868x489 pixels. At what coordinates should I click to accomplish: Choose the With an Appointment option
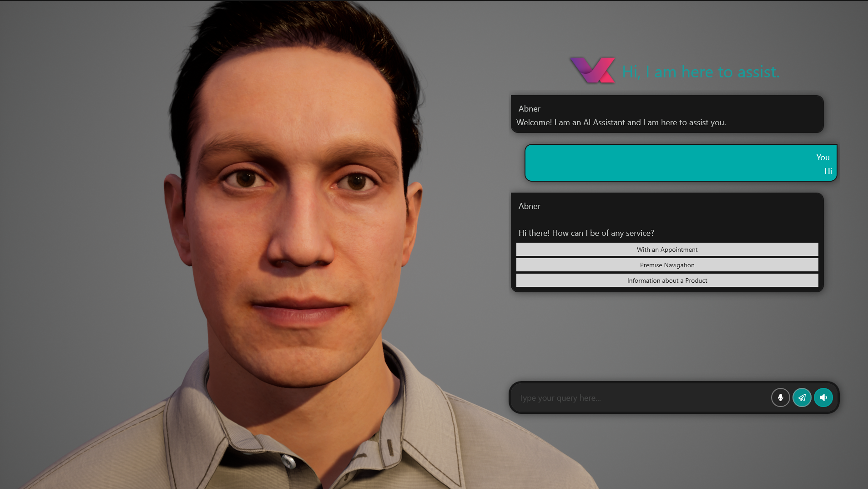[x=667, y=249]
